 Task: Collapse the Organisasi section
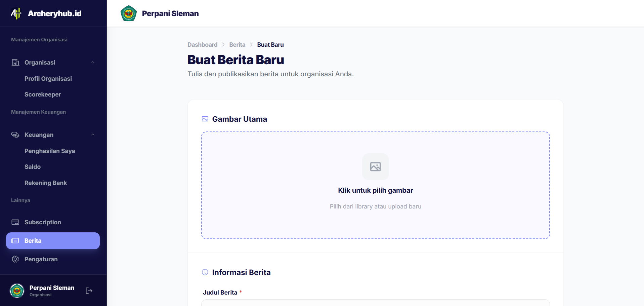(93, 63)
